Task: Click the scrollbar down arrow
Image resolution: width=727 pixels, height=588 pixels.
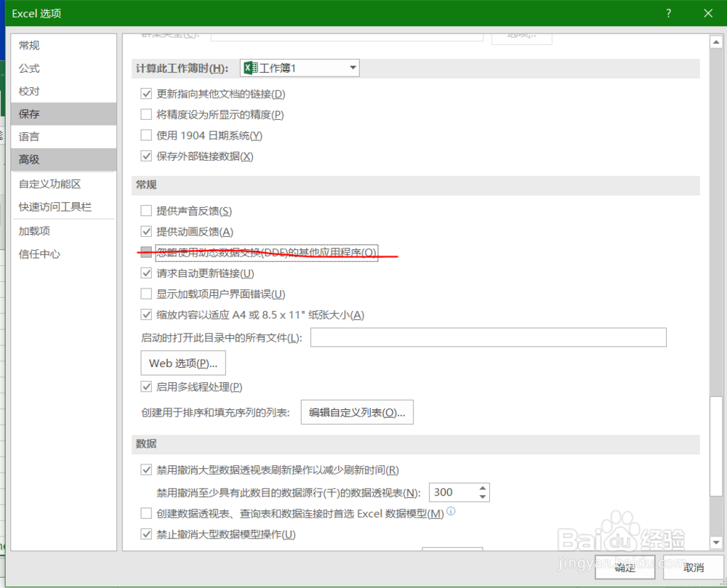Action: (716, 542)
